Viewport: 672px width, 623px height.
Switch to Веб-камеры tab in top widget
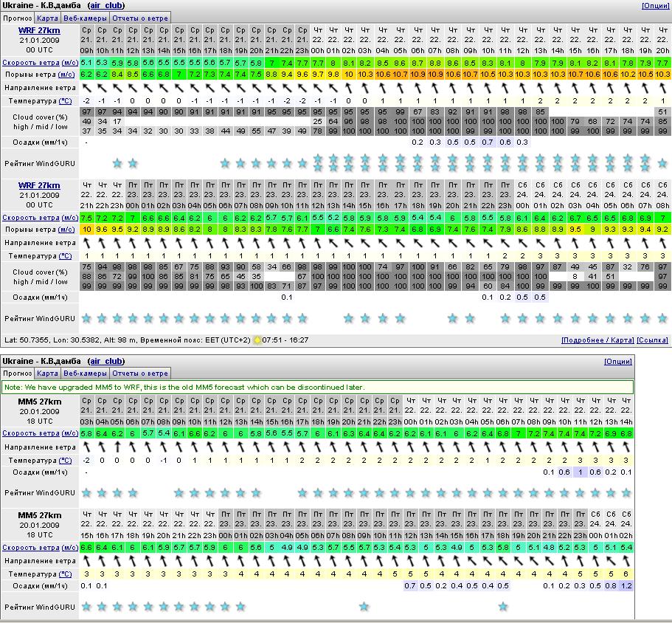point(84,17)
